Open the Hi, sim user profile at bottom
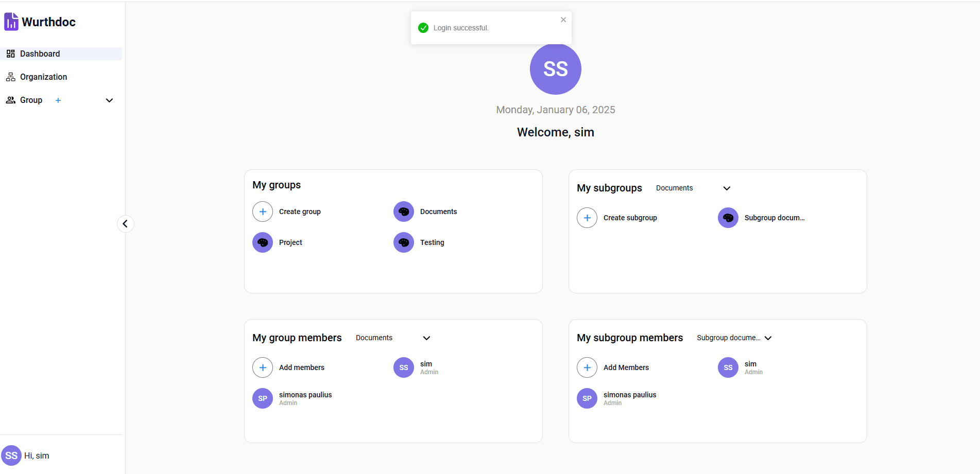Screen dimensions: 980x474 (x=26, y=455)
